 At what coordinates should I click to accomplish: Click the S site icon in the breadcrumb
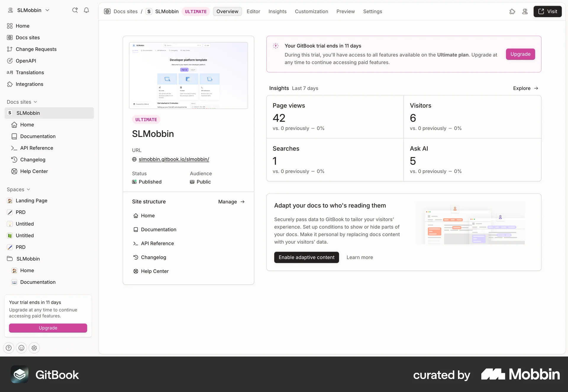(x=149, y=12)
